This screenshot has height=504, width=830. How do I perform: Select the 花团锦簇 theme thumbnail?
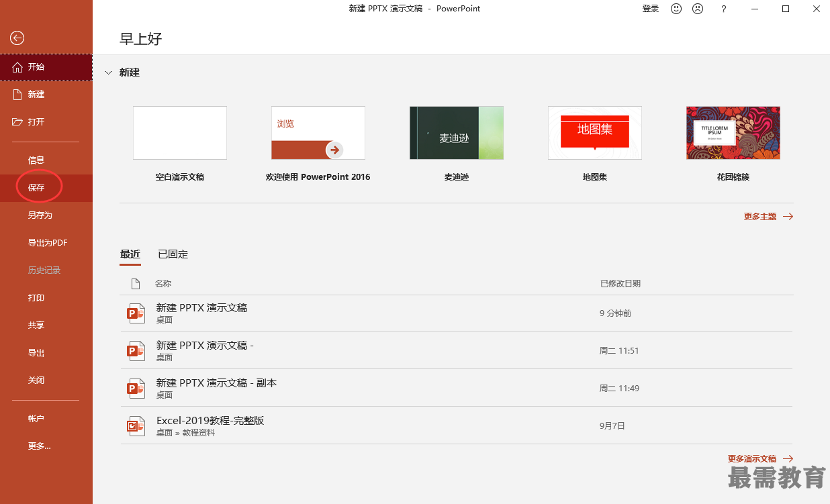733,133
